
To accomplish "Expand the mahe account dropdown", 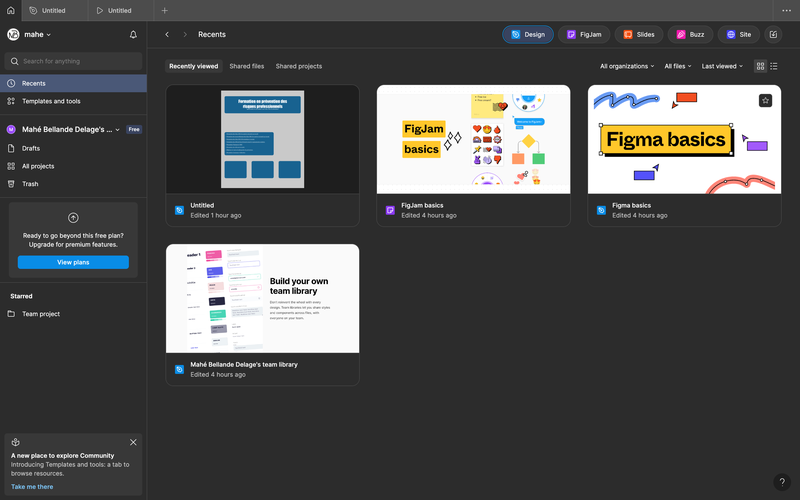I will [x=49, y=35].
